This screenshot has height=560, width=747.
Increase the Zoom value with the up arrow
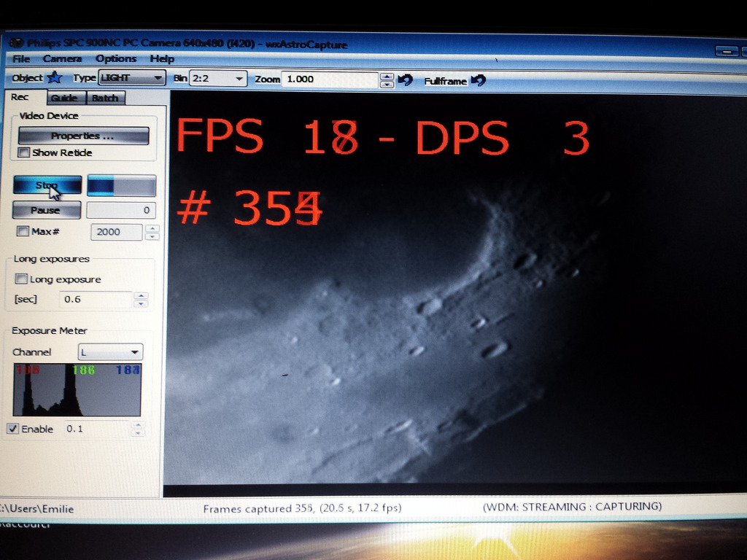coord(387,76)
